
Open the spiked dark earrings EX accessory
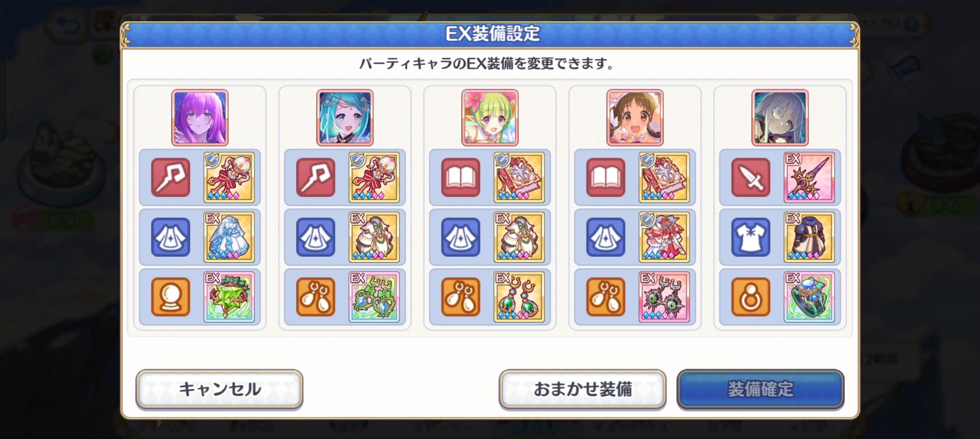[664, 297]
